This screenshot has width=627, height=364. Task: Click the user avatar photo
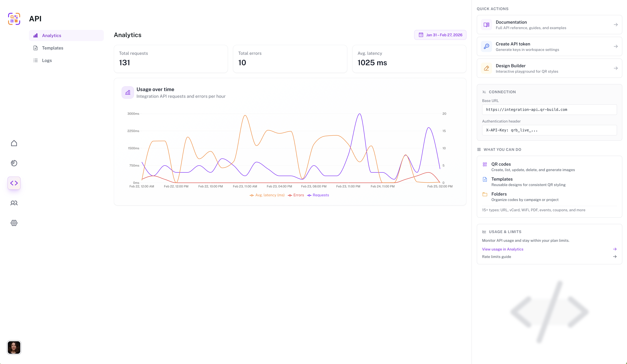(14, 347)
